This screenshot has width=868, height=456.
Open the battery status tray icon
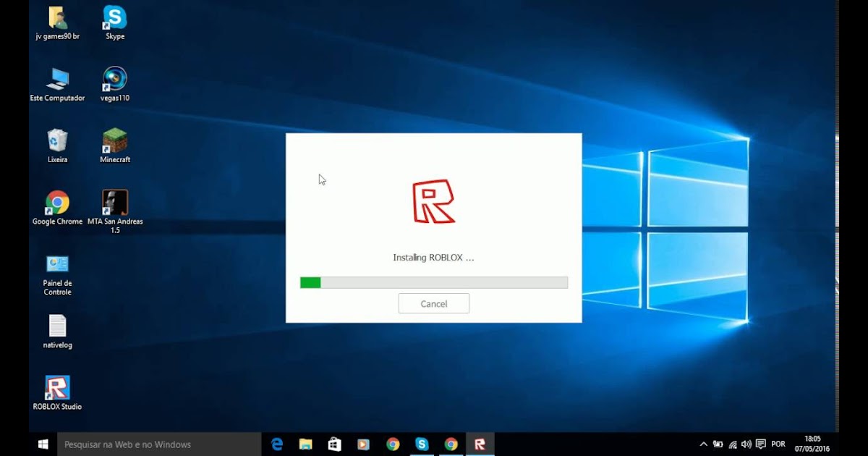(x=718, y=444)
